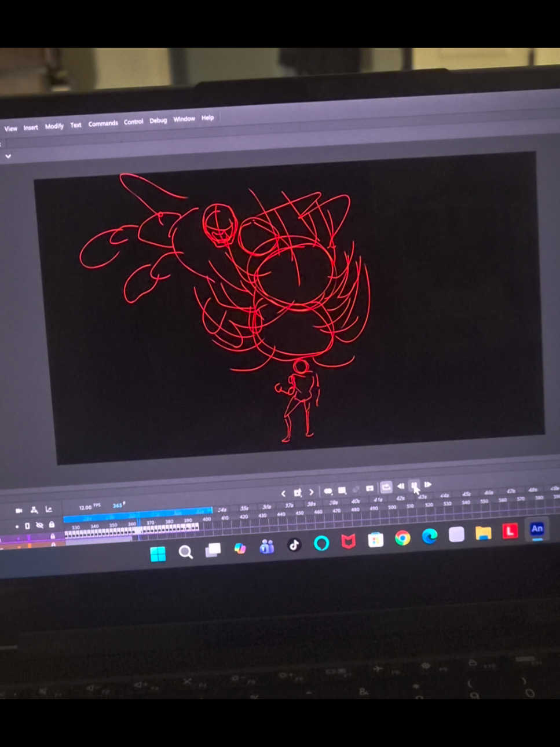This screenshot has height=747, width=560.
Task: Open the Commands menu
Action: [103, 123]
